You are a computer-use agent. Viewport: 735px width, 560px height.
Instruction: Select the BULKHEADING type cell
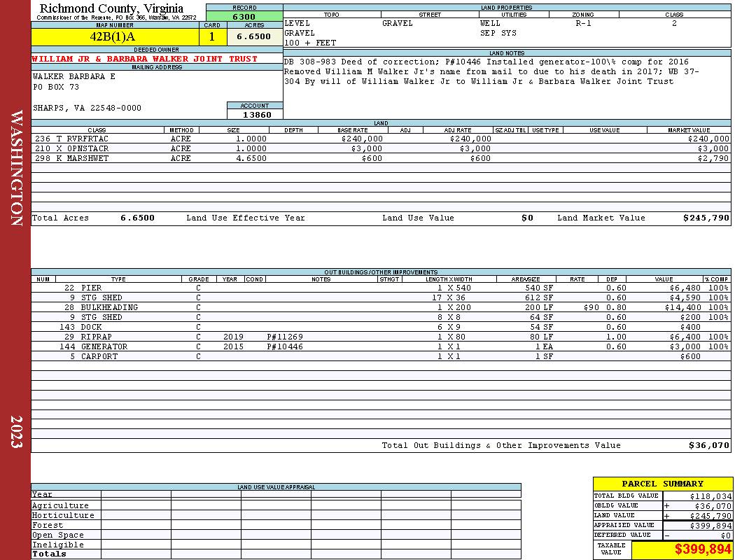tap(109, 308)
